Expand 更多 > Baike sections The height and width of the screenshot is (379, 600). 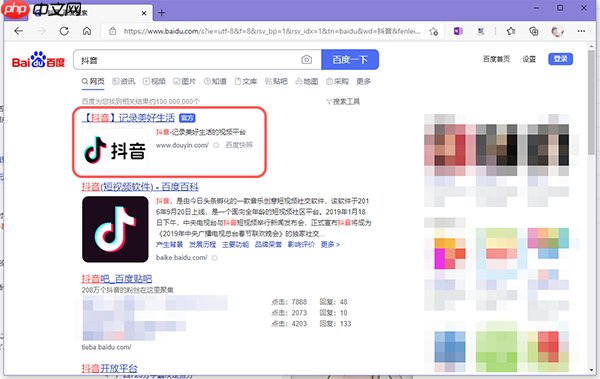[330, 245]
